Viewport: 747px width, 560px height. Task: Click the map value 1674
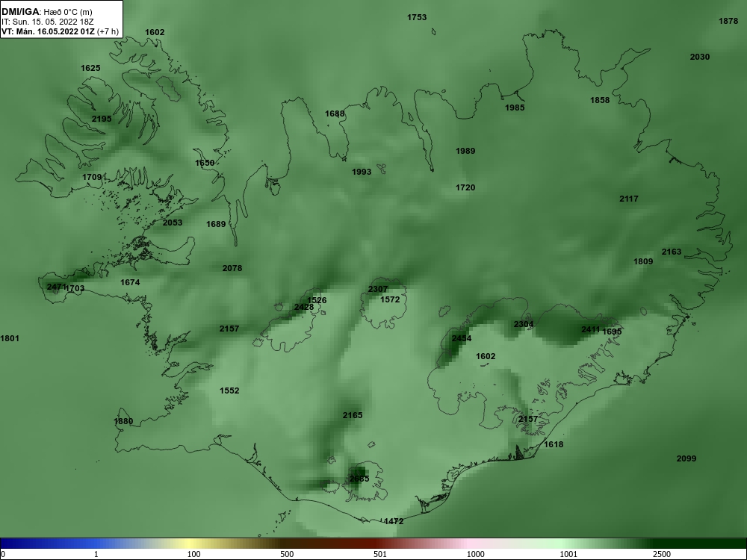pyautogui.click(x=130, y=282)
